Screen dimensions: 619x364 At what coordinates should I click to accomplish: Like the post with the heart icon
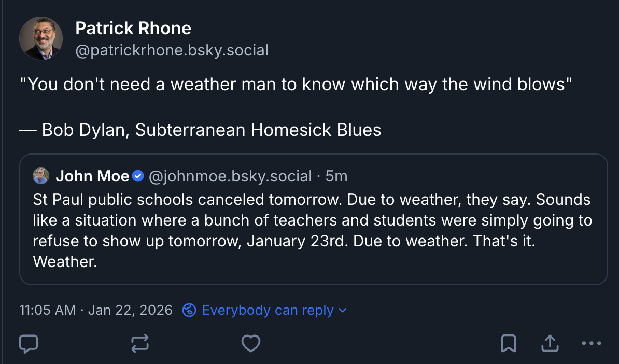tap(251, 343)
